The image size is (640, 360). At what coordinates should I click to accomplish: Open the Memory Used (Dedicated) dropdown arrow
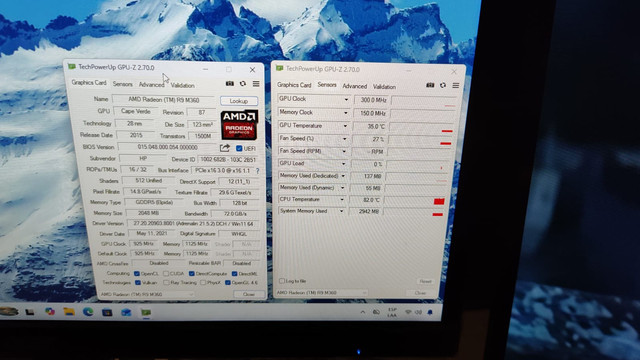343,176
